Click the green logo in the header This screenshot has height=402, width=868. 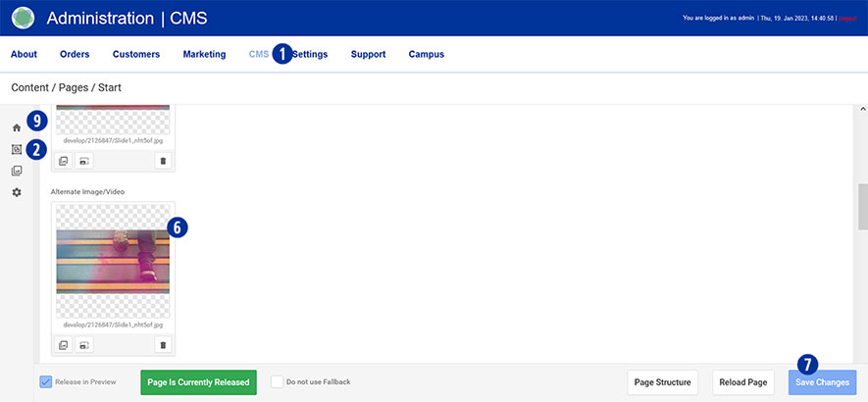point(23,19)
